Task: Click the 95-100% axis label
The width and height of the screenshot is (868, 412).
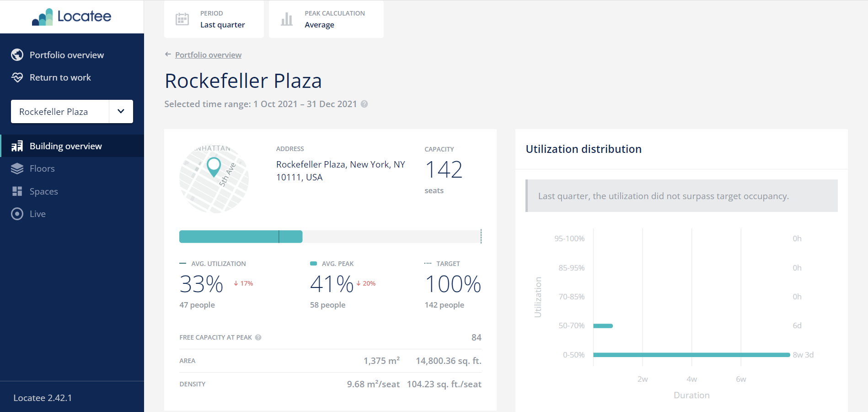Action: pyautogui.click(x=569, y=239)
